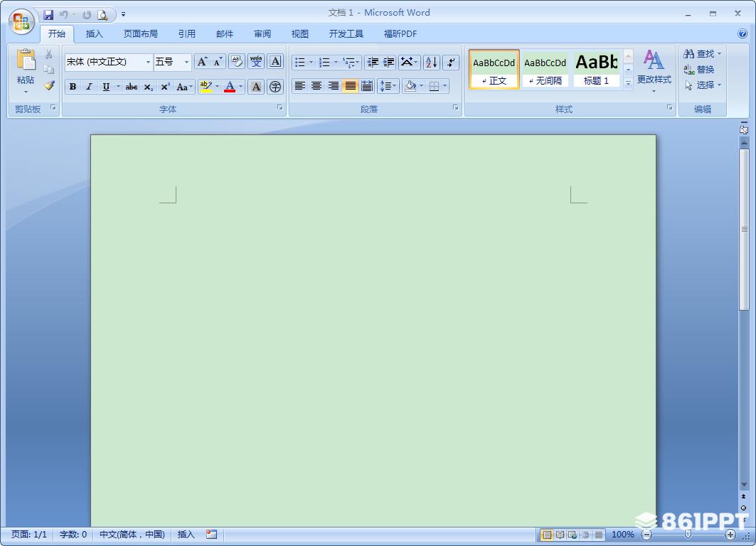Show or hide paragraph marks

click(451, 62)
